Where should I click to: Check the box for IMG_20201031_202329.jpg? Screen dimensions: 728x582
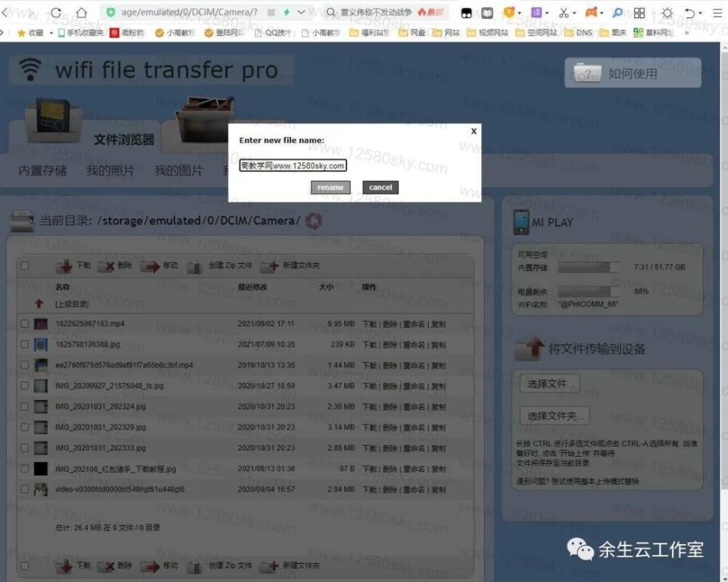[x=25, y=428]
